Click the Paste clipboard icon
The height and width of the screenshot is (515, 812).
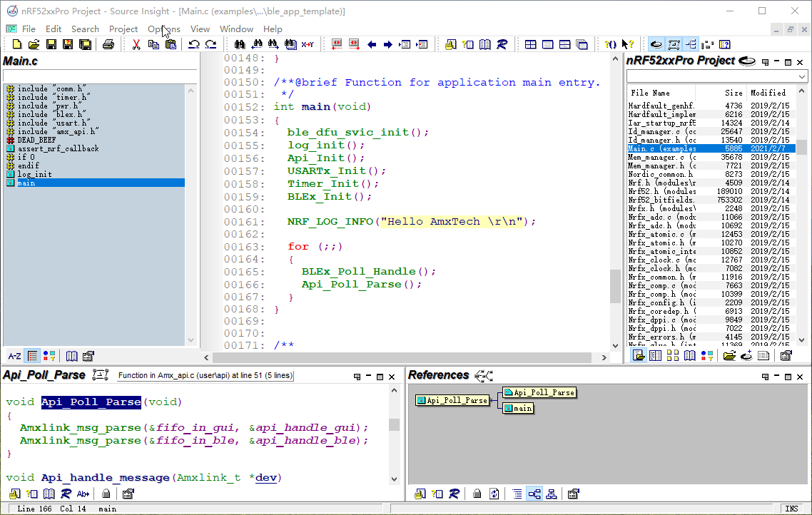point(171,44)
